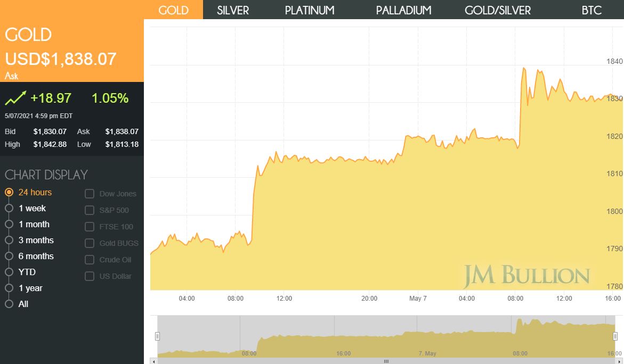Click the CHART DISPLAY heading
624x364 pixels.
(46, 175)
